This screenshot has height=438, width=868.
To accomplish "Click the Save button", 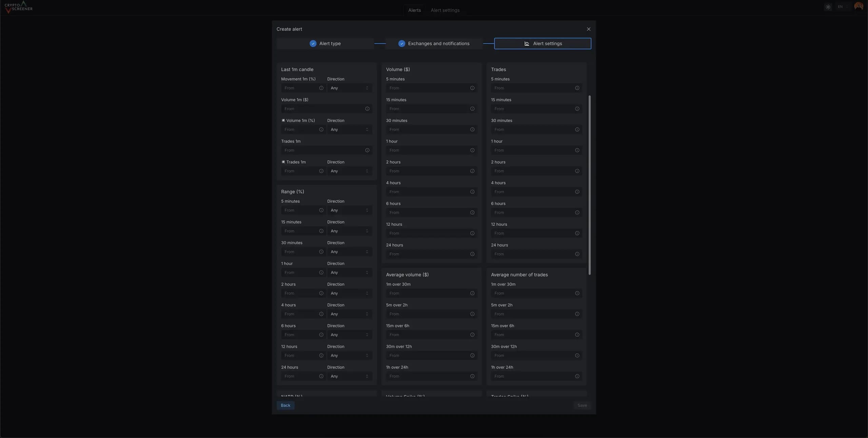I will click(x=582, y=405).
